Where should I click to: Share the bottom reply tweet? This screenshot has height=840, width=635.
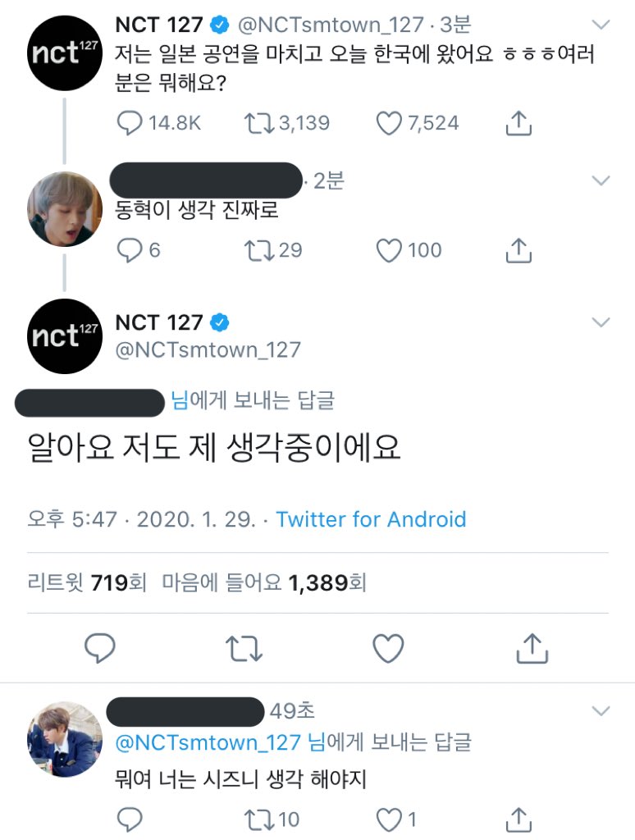[518, 819]
